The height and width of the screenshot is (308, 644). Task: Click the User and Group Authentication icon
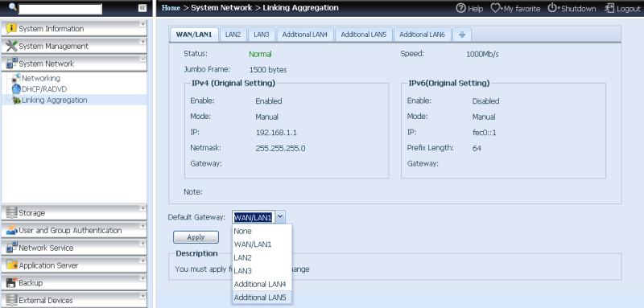[11, 230]
